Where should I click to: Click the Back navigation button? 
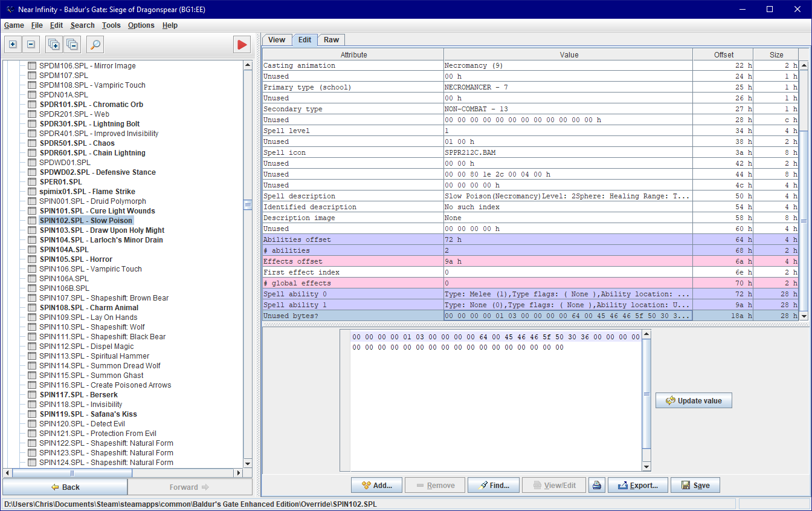tap(65, 487)
